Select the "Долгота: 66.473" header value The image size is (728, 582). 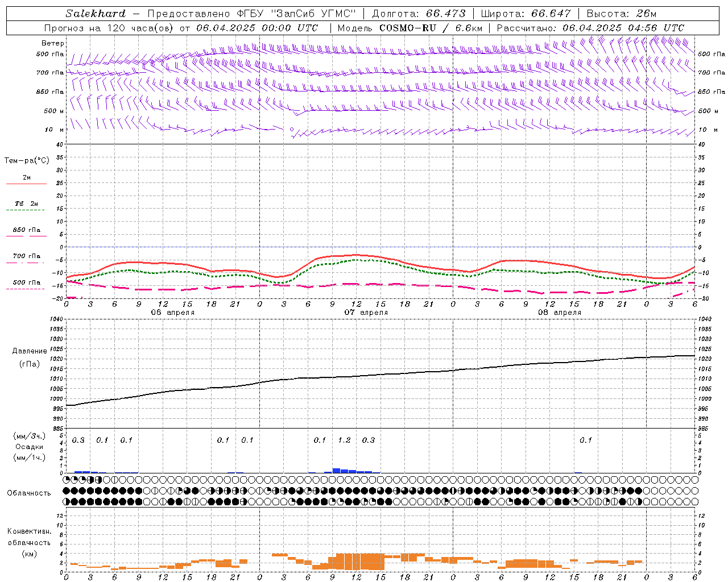pyautogui.click(x=419, y=14)
